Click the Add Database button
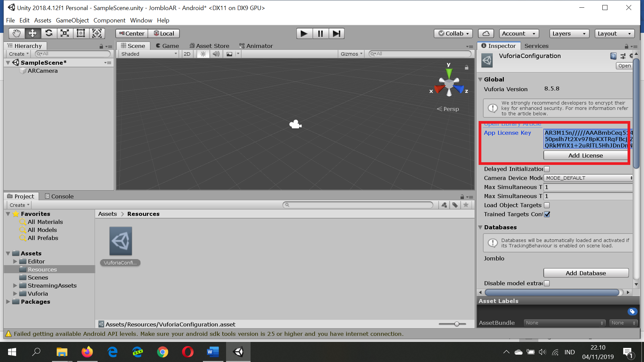644x362 pixels. tap(586, 273)
